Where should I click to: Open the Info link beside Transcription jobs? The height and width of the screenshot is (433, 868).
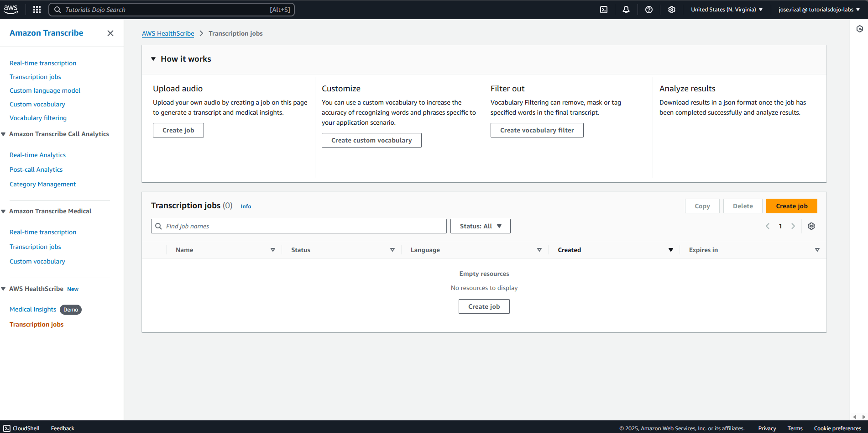(246, 206)
